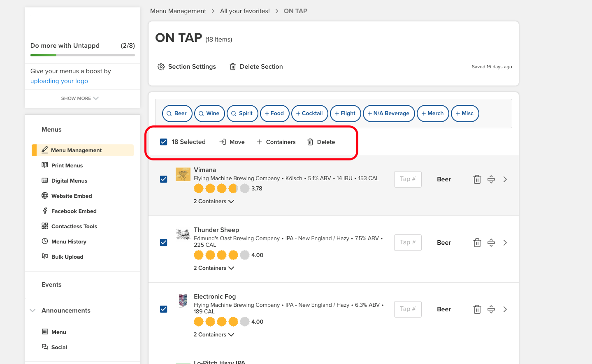This screenshot has width=592, height=364.
Task: Click the Menu Management pencil icon
Action: (45, 150)
